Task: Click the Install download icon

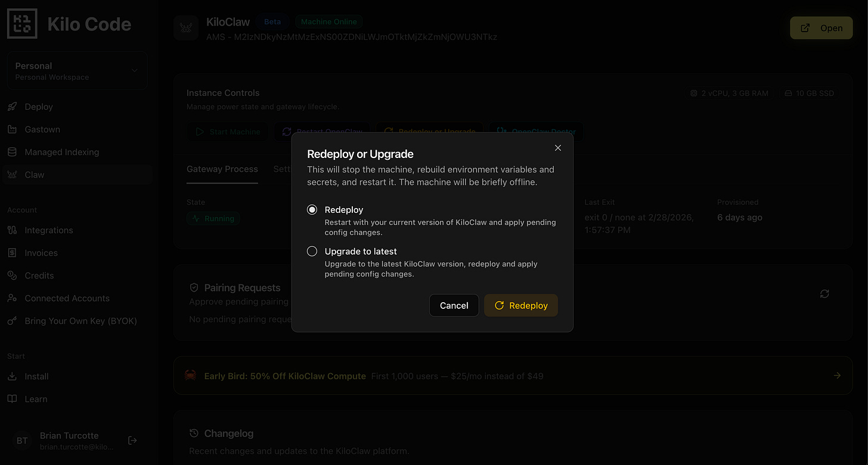Action: [x=12, y=376]
